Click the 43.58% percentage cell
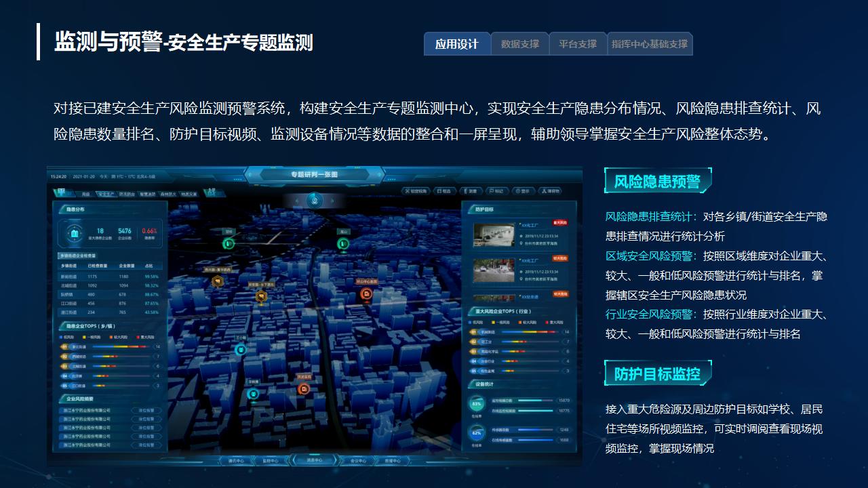The width and height of the screenshot is (868, 488). coord(151,312)
